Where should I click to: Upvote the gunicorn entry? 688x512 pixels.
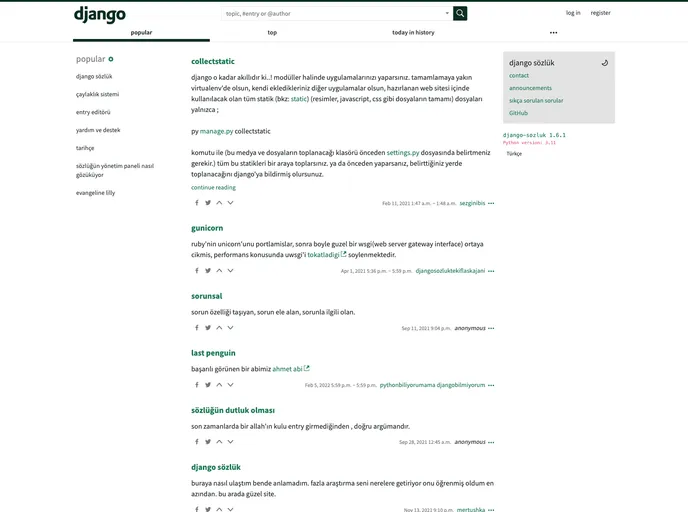coord(219,271)
